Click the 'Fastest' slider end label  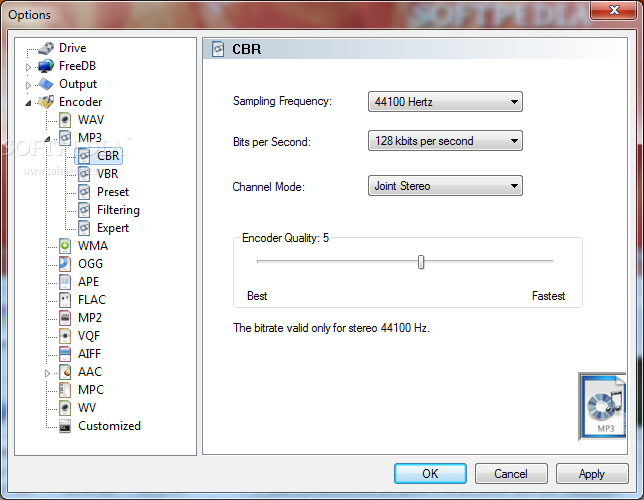[x=548, y=296]
